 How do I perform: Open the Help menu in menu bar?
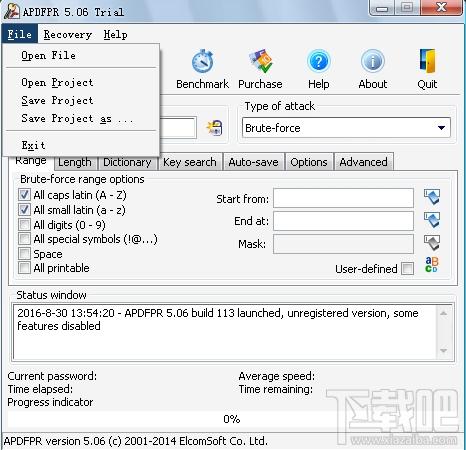pos(115,34)
